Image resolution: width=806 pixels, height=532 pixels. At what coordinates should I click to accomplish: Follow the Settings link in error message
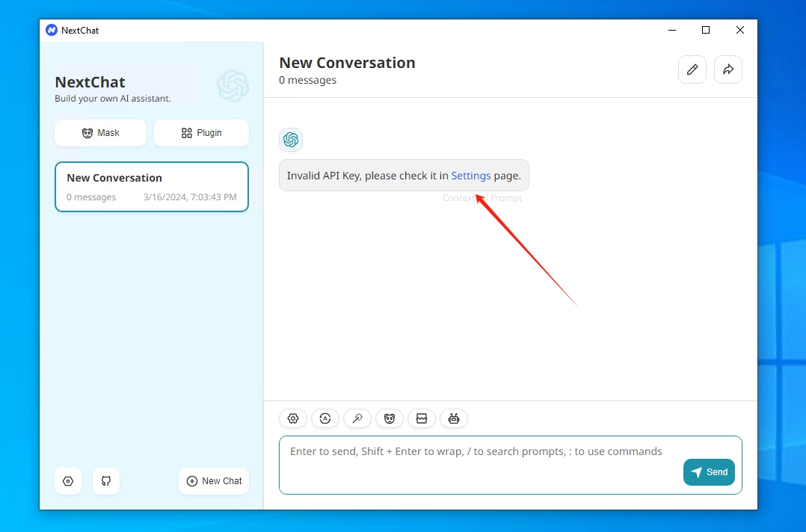click(471, 176)
